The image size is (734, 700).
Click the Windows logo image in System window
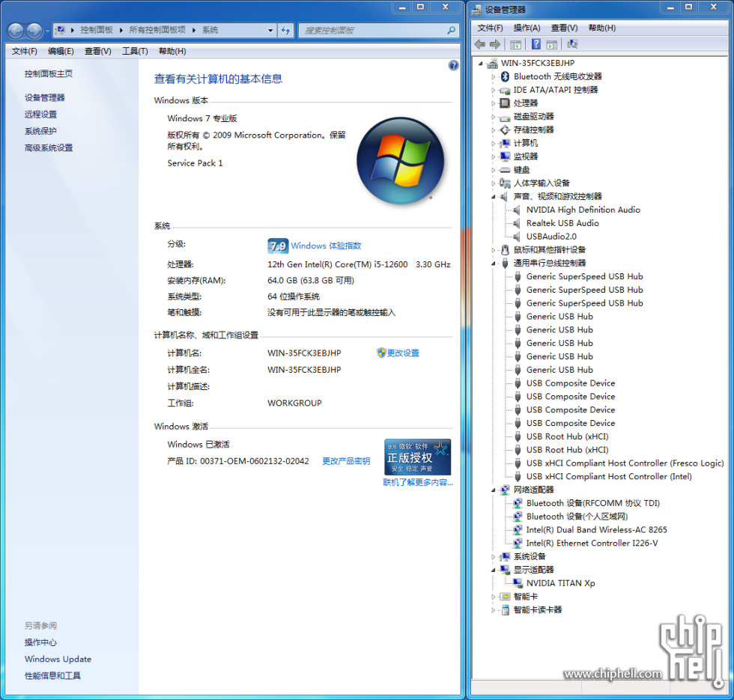[400, 160]
